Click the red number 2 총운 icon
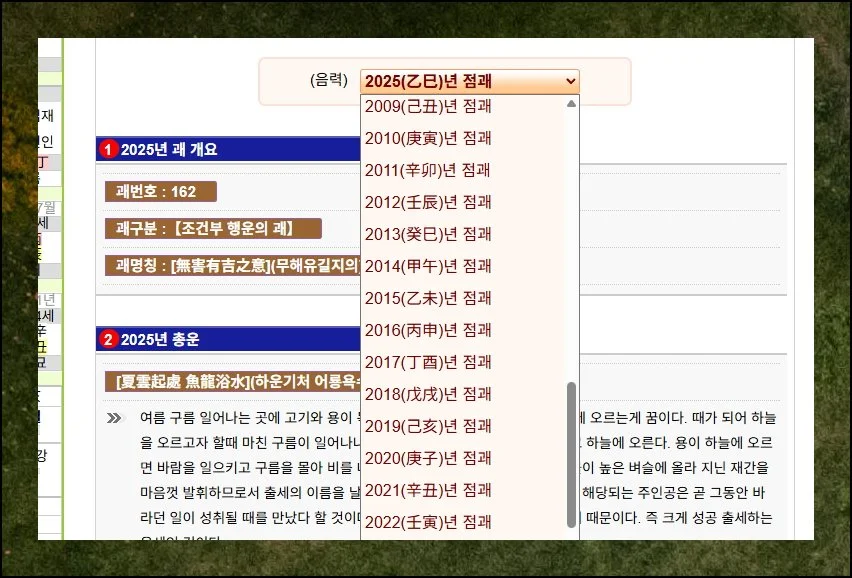 pos(109,339)
